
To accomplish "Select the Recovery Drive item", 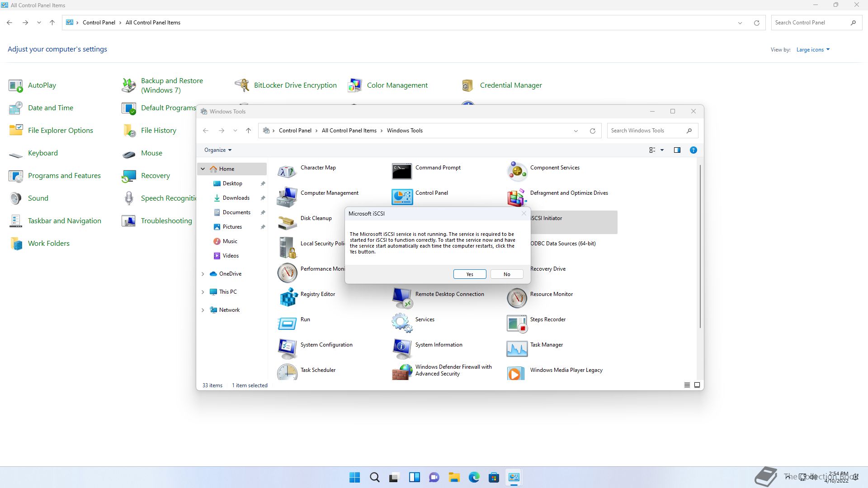I will pyautogui.click(x=548, y=269).
